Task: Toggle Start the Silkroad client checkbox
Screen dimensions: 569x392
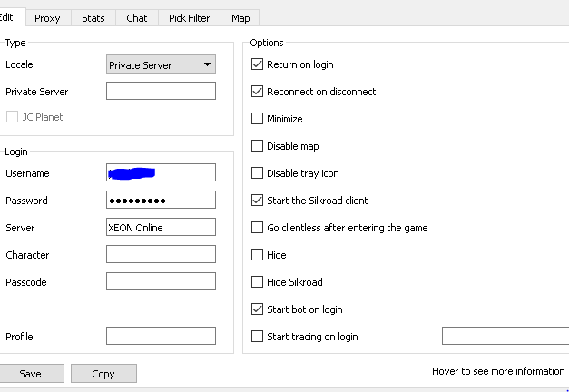Action: 258,201
